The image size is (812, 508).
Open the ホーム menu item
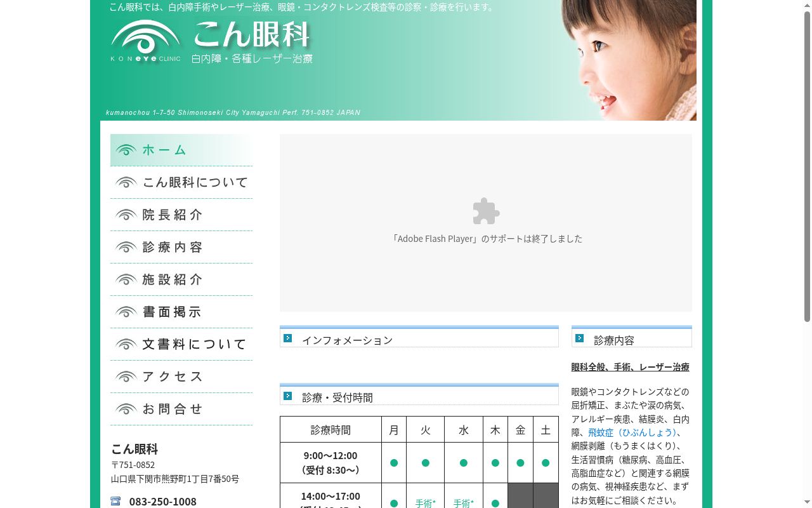[181, 150]
